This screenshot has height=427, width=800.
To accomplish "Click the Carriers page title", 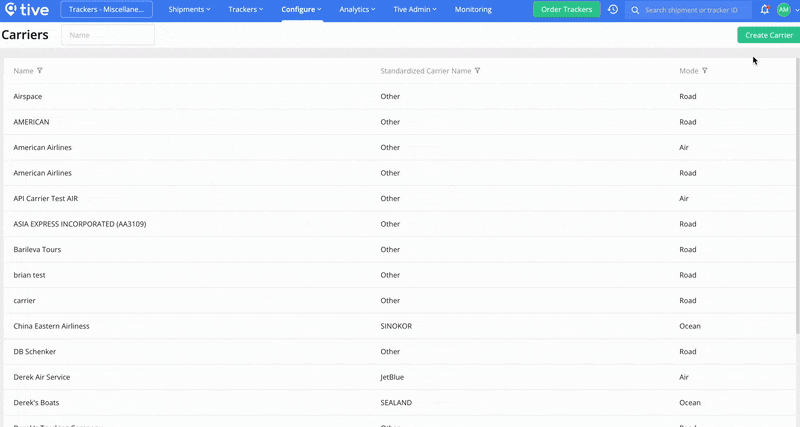I will pyautogui.click(x=25, y=35).
